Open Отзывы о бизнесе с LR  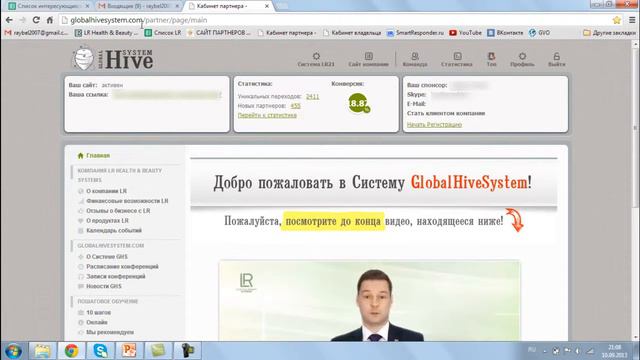(x=114, y=211)
